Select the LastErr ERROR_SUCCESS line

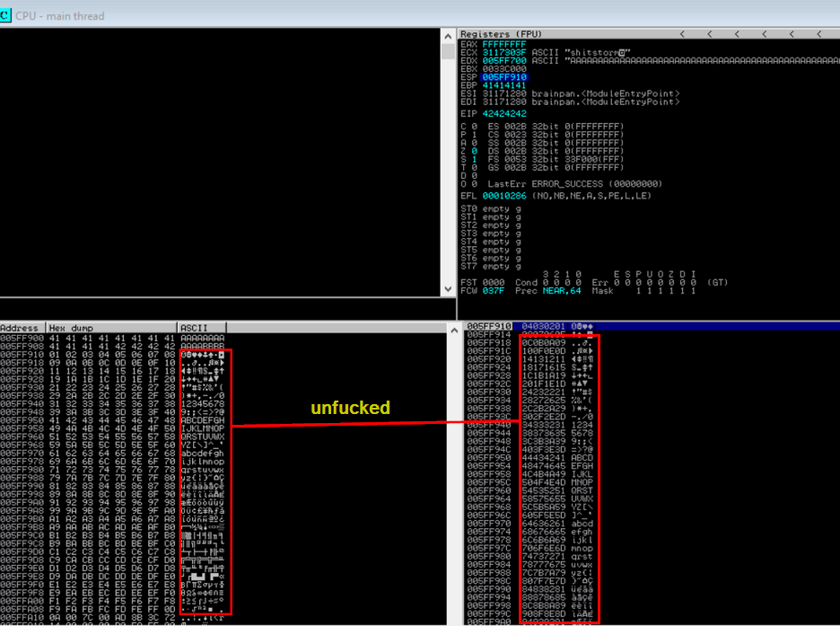coord(575,184)
